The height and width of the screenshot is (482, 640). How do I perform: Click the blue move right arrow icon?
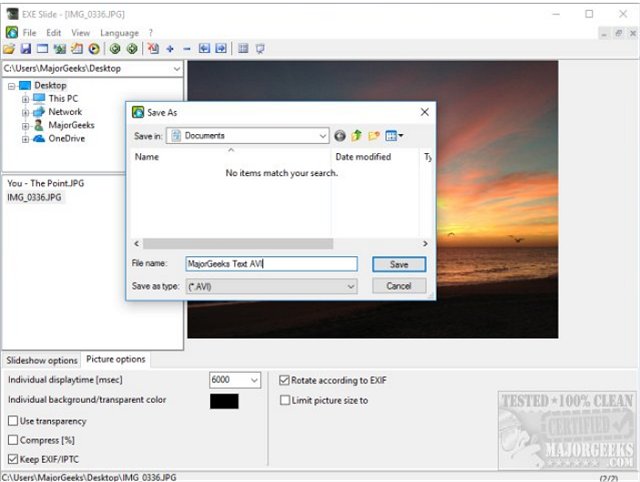pos(221,49)
